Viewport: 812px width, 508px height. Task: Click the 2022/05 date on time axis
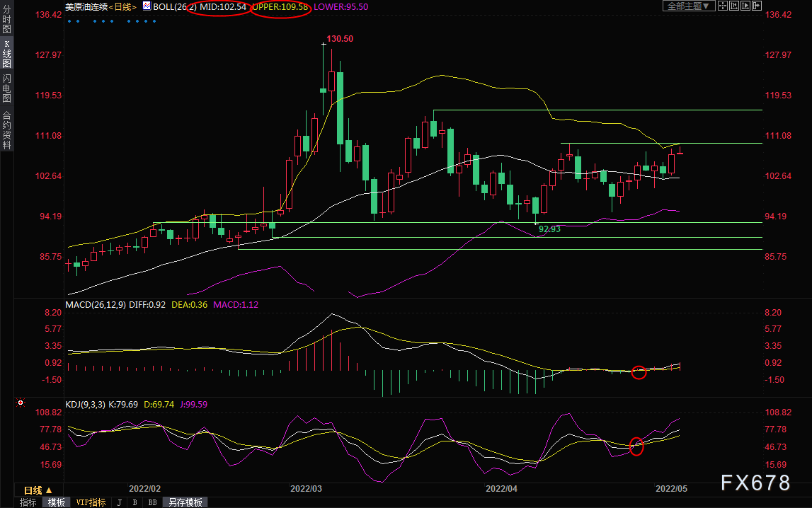(x=671, y=488)
